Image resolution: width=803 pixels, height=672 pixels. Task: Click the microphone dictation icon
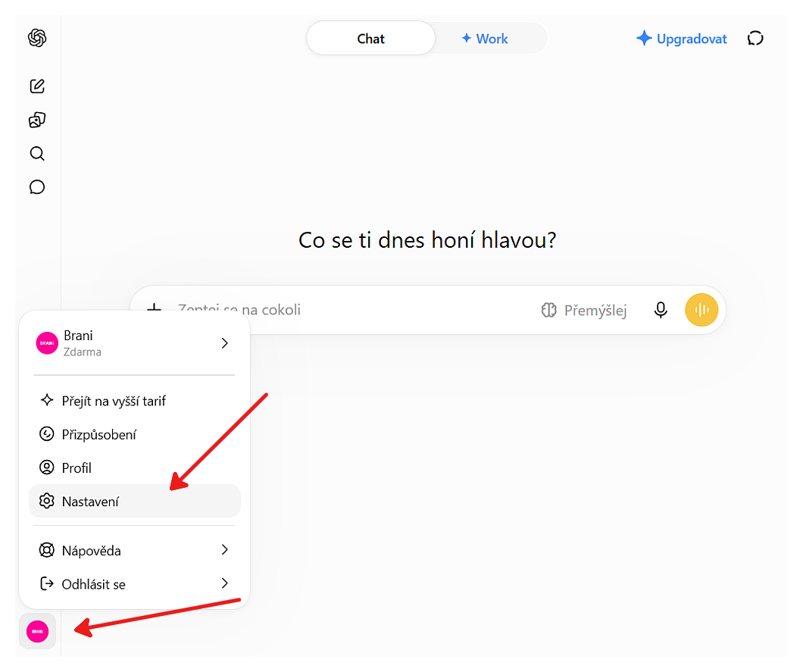661,310
